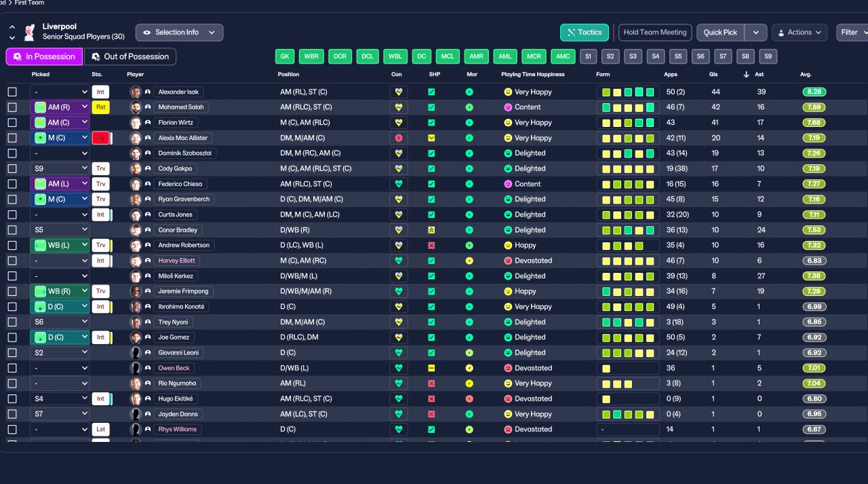Click Mohamed Salah's Content face icon

point(508,107)
